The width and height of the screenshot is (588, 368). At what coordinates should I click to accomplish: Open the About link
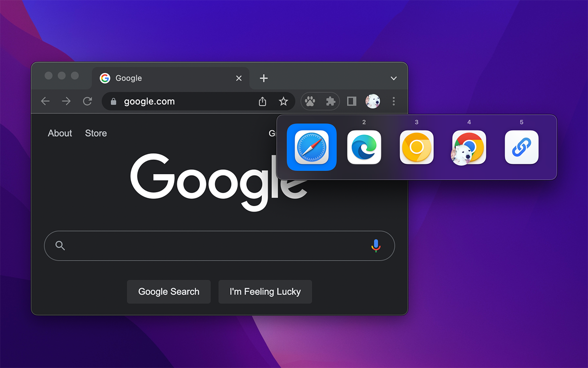tap(60, 133)
